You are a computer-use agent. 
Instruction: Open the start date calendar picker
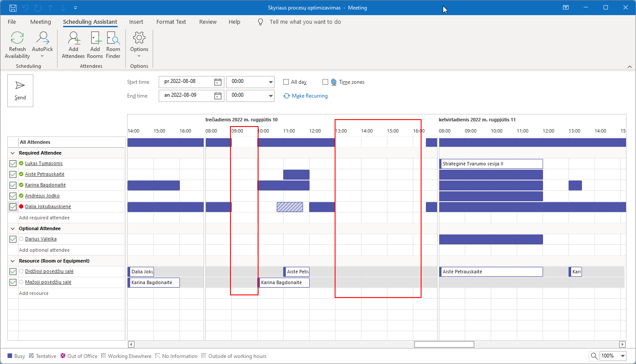[218, 82]
